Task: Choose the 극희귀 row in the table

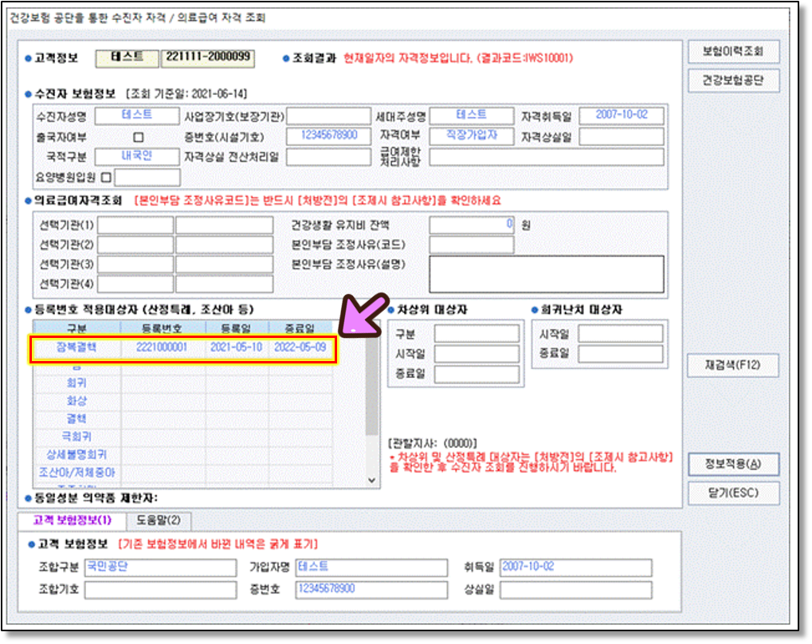Action: tap(76, 436)
